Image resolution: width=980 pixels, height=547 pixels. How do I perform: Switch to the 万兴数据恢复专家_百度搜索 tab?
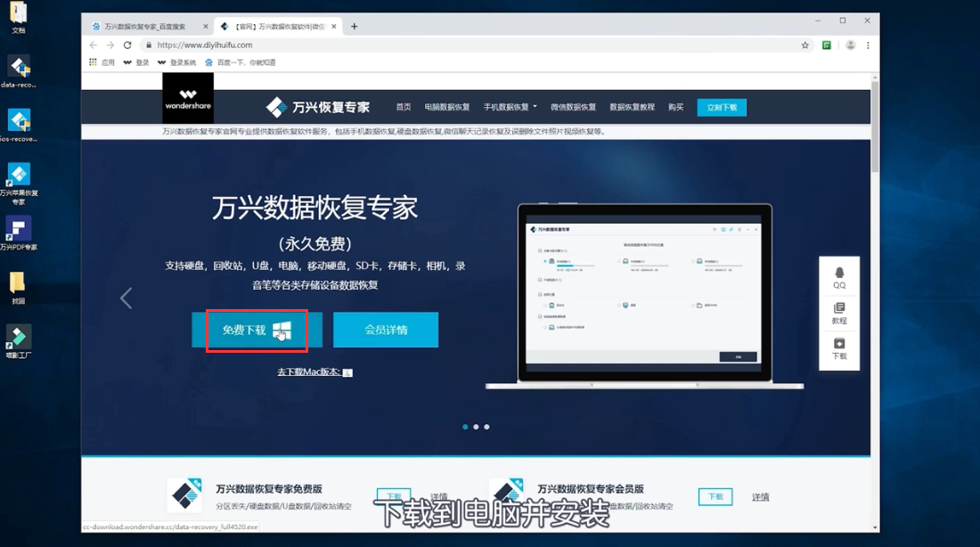pos(143,26)
